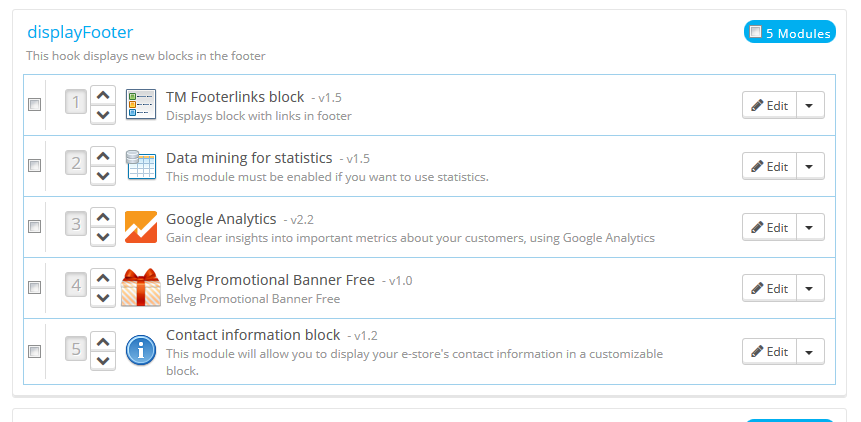Click the TM Footerlinks block module icon
Image resolution: width=861 pixels, height=422 pixels.
pyautogui.click(x=141, y=105)
